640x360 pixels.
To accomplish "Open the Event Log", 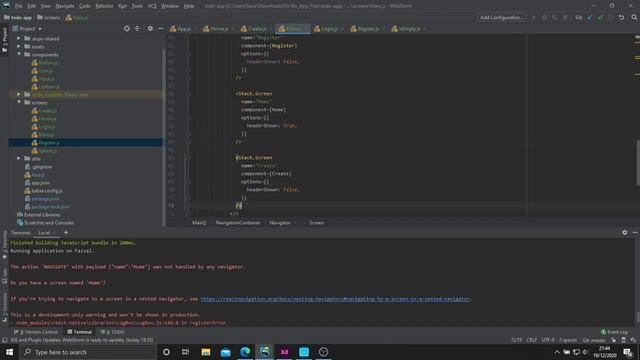I will tap(614, 332).
